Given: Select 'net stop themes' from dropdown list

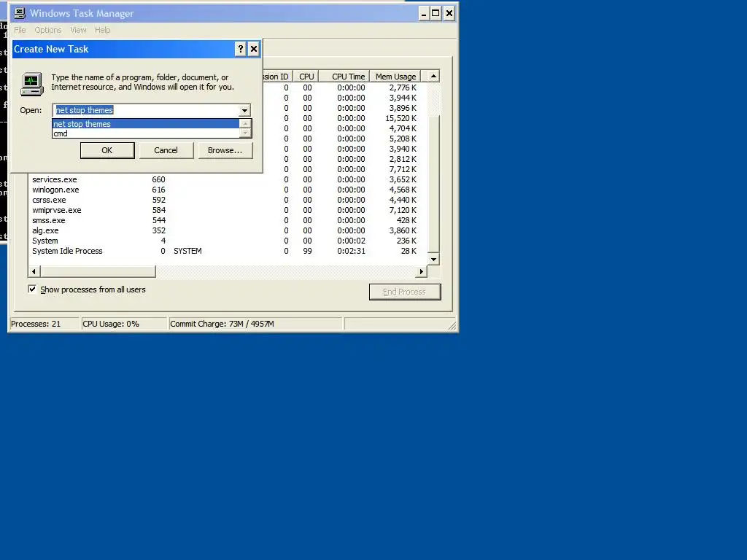Looking at the screenshot, I should coord(146,124).
